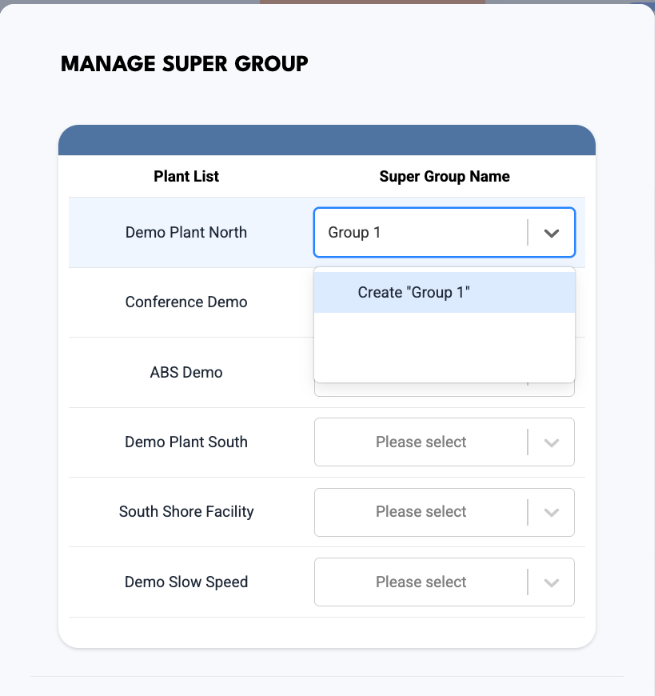Click empty space below the Create option in list
The height and width of the screenshot is (696, 655).
click(x=444, y=346)
